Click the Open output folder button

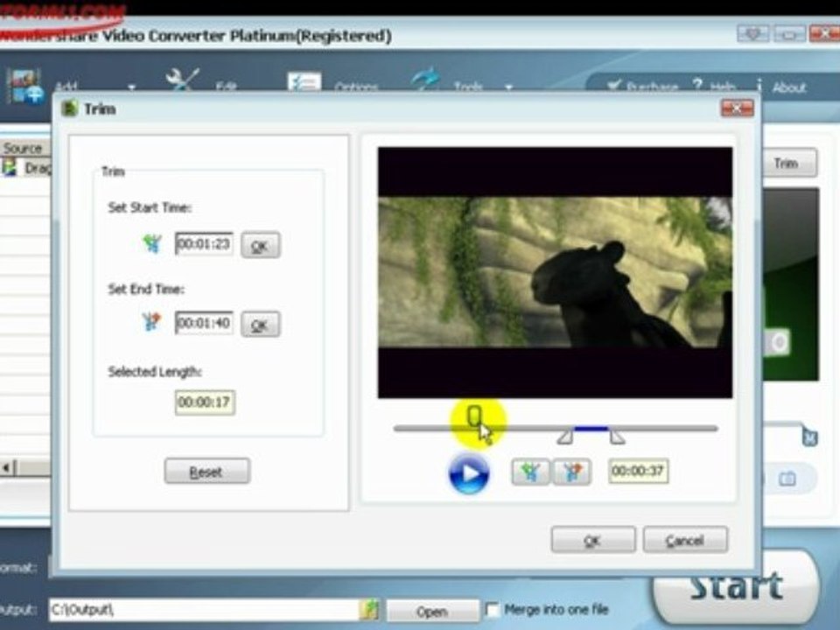432,611
